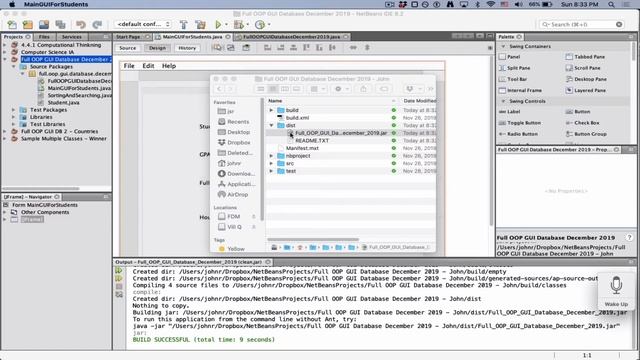The height and width of the screenshot is (360, 640).
Task: Switch to the Files tab
Action: pyautogui.click(x=44, y=37)
